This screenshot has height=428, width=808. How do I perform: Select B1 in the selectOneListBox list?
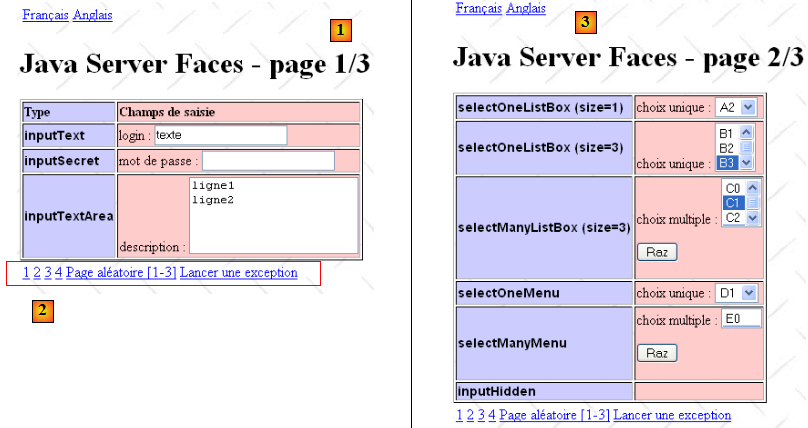coord(727,132)
